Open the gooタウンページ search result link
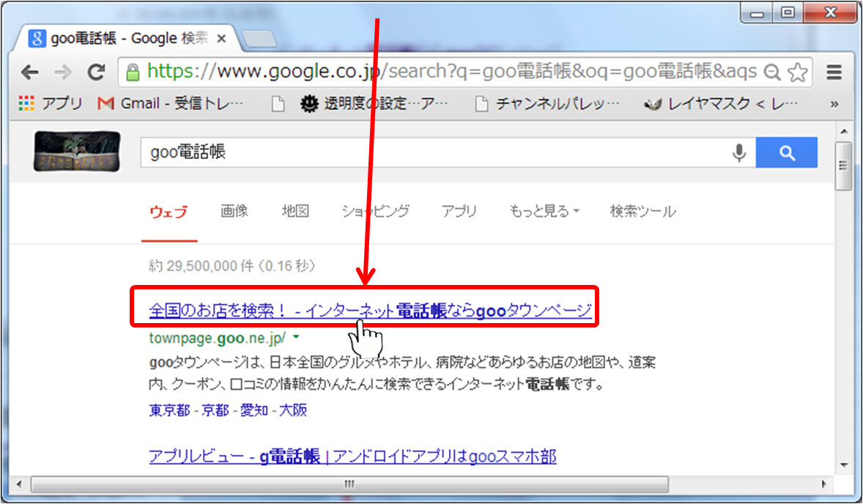The height and width of the screenshot is (504, 863). (369, 308)
